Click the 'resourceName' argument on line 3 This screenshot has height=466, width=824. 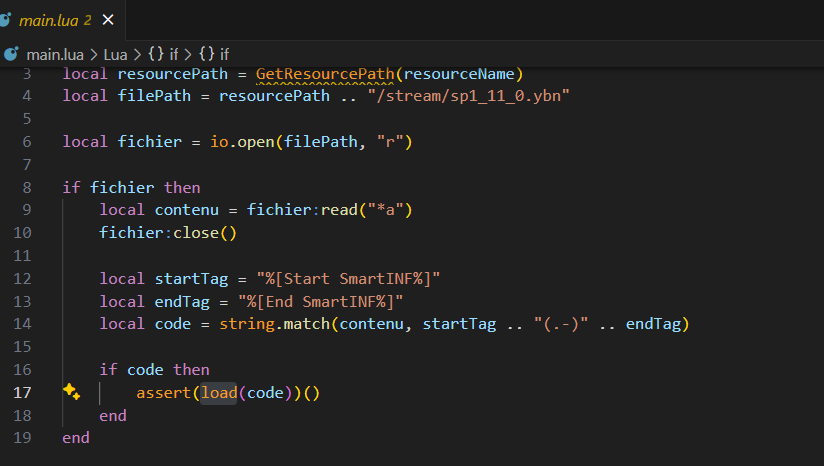tap(459, 74)
